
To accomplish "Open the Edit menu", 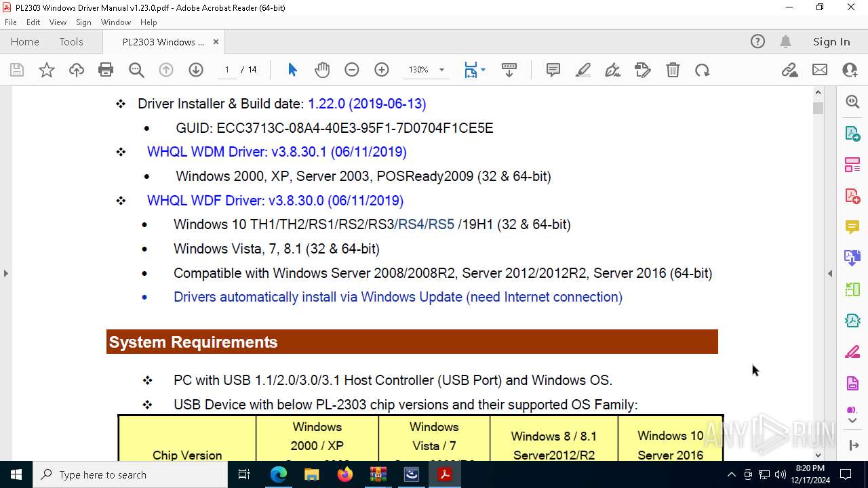I will [33, 22].
